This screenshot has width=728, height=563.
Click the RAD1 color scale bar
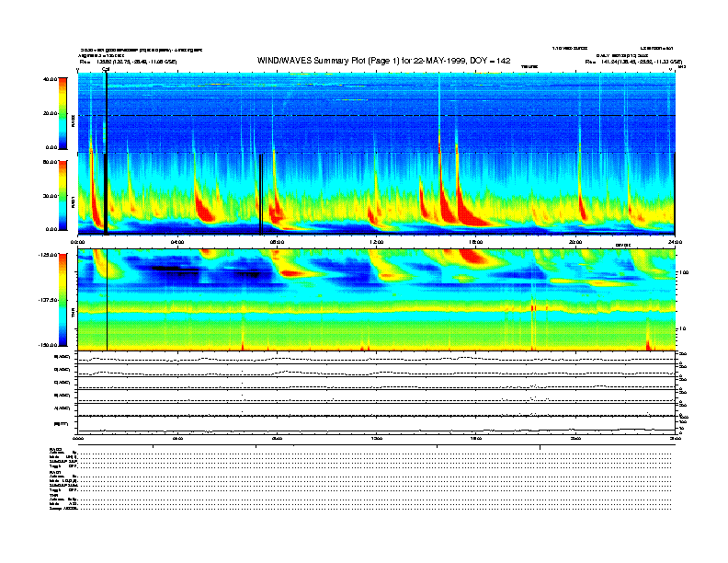[63, 195]
